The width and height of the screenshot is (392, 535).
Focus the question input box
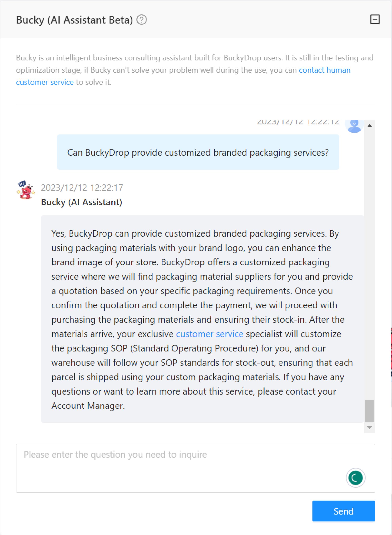tap(196, 468)
